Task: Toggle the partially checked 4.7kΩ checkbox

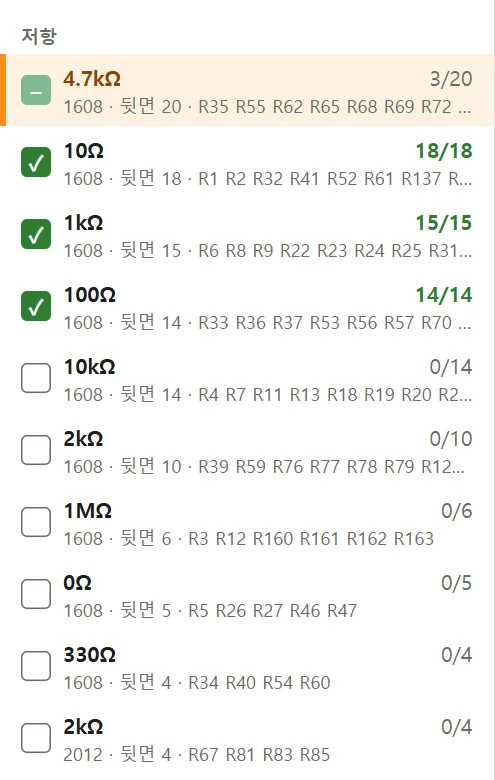Action: pyautogui.click(x=36, y=90)
